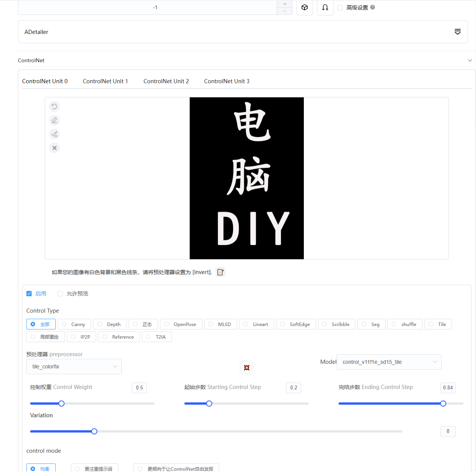476x473 pixels.
Task: Uncheck the 启用 enable checkbox
Action: click(x=29, y=294)
